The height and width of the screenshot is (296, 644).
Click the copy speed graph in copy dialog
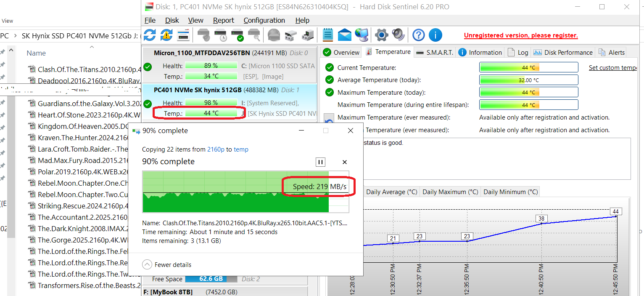(245, 192)
